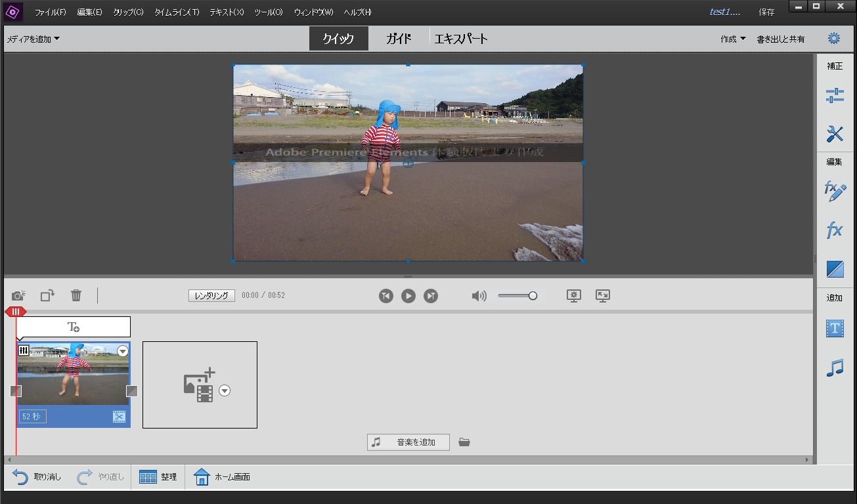This screenshot has width=857, height=504.
Task: Mute audio with the speaker icon
Action: (479, 295)
